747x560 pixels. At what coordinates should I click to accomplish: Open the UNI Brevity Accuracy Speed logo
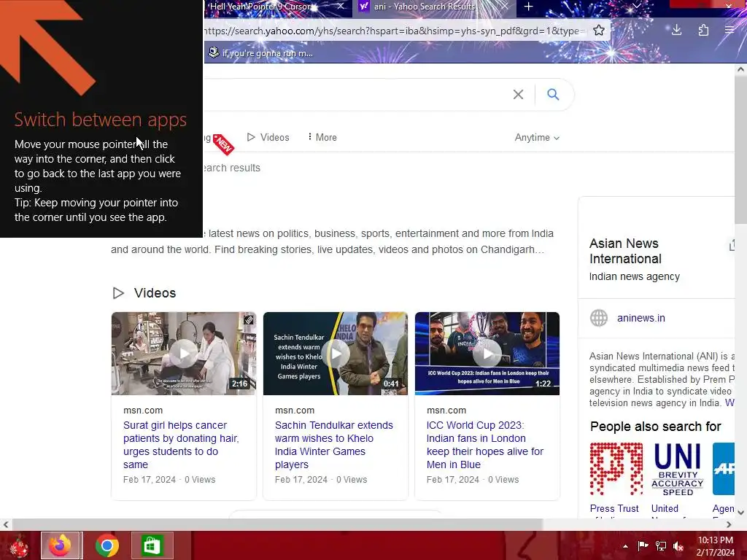[678, 469]
